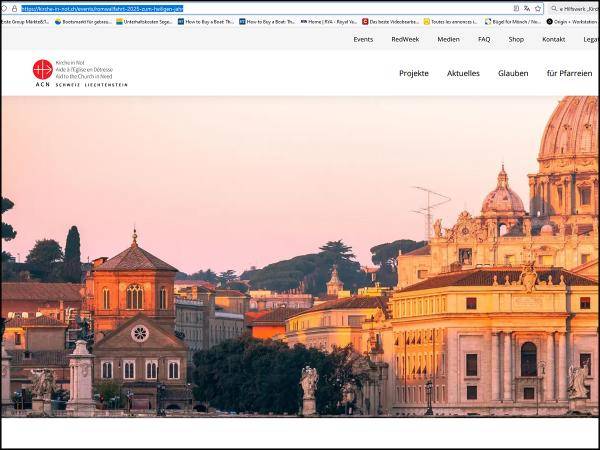Click the bookmark star in address bar

click(x=538, y=8)
